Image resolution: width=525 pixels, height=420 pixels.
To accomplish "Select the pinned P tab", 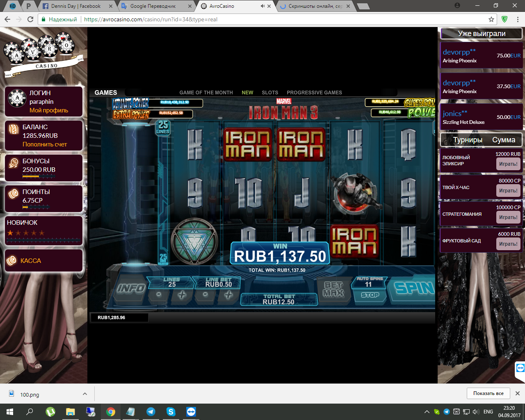I will (28, 6).
